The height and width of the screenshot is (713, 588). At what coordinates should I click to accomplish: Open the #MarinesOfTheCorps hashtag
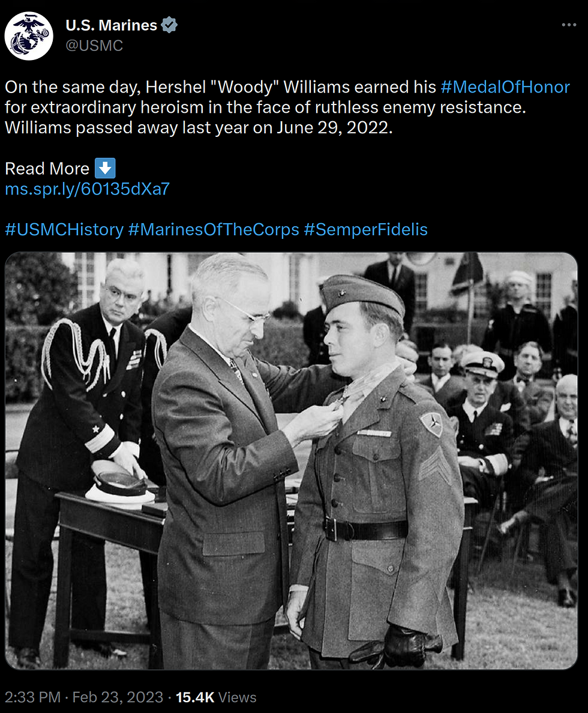[x=214, y=230]
